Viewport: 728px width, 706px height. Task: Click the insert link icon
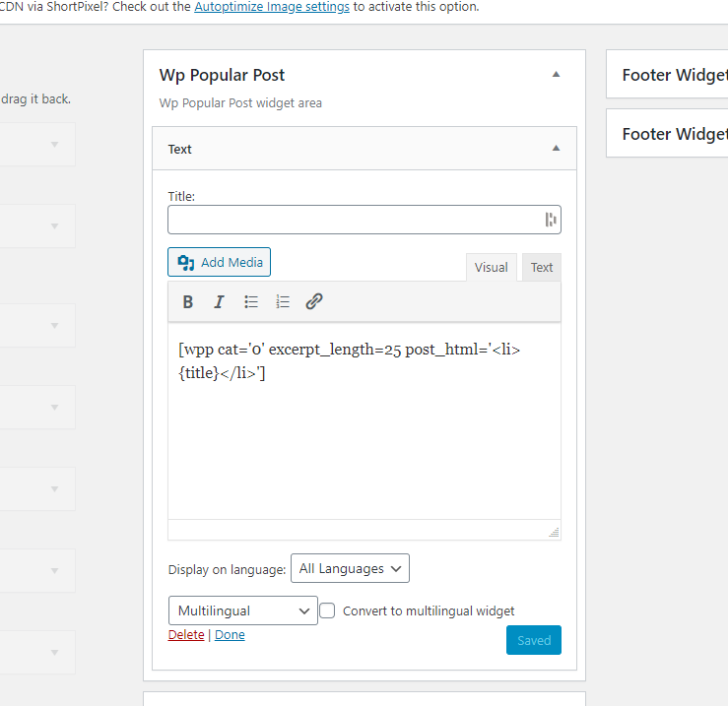coord(314,302)
